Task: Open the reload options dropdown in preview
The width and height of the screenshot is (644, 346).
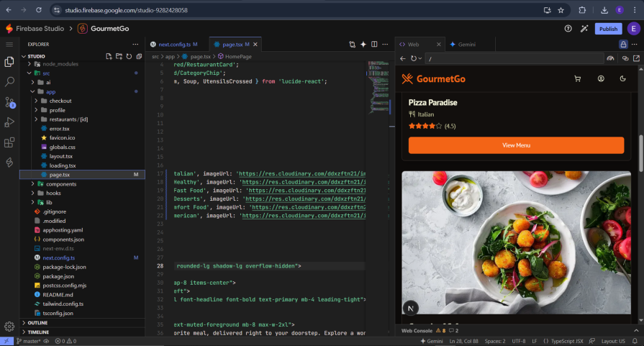Action: pyautogui.click(x=420, y=59)
